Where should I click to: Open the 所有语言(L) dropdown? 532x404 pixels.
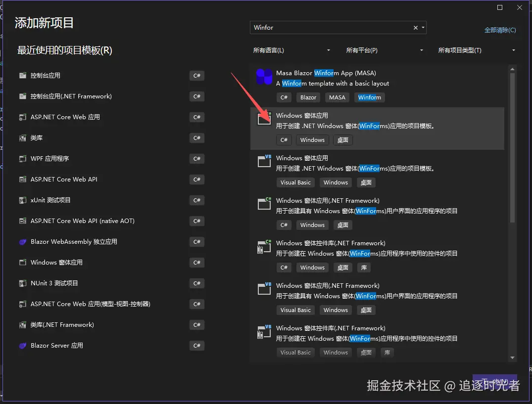pos(291,50)
